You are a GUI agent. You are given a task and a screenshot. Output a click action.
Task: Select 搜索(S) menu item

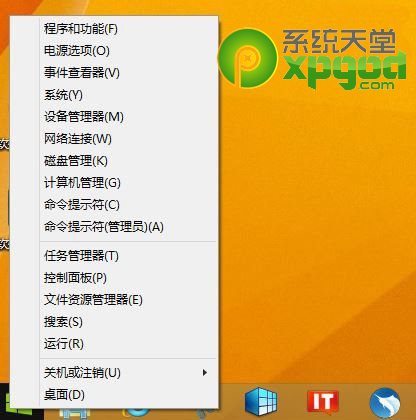pyautogui.click(x=114, y=322)
